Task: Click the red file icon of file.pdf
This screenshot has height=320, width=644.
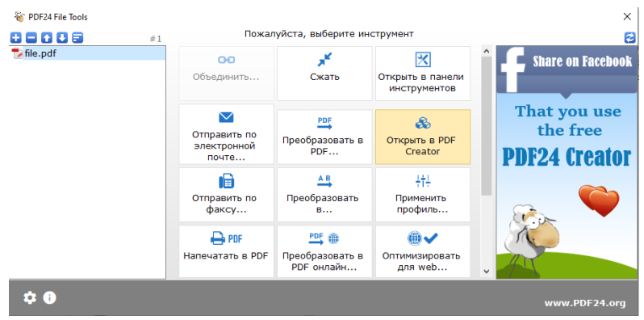Action: click(x=17, y=53)
